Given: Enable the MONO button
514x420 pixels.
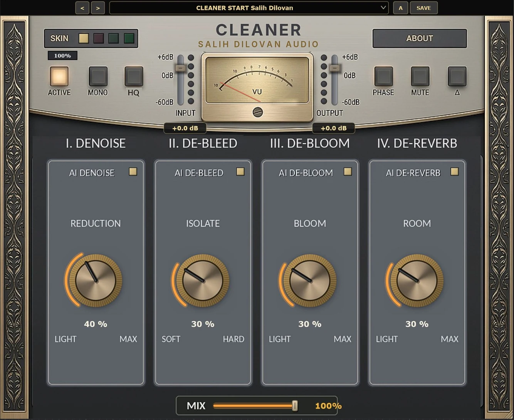Looking at the screenshot, I should pyautogui.click(x=98, y=76).
